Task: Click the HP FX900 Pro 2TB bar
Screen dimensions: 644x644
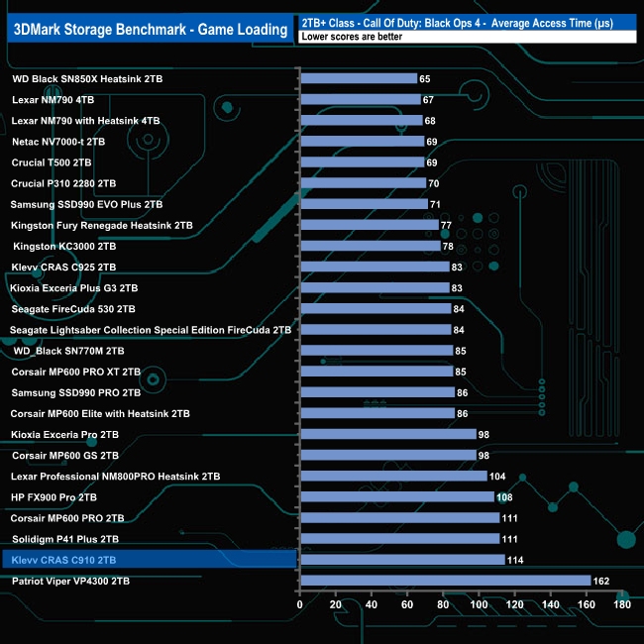Action: pyautogui.click(x=397, y=497)
